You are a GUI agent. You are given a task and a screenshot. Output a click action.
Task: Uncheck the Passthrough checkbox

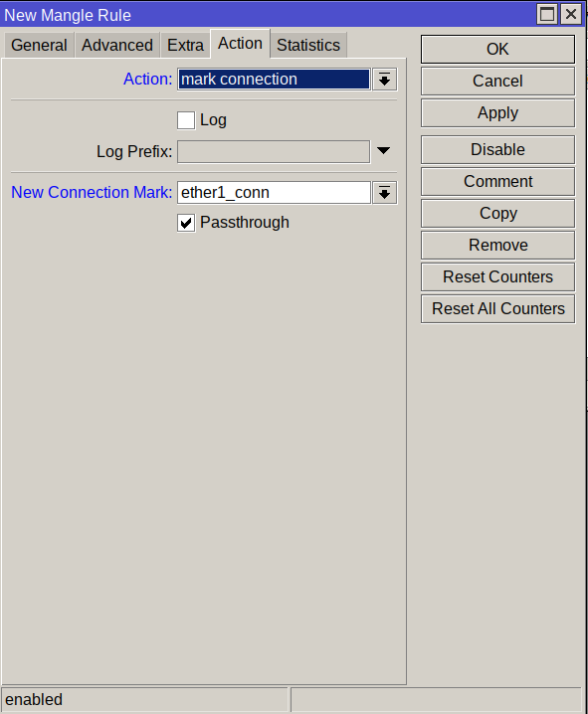pyautogui.click(x=186, y=223)
